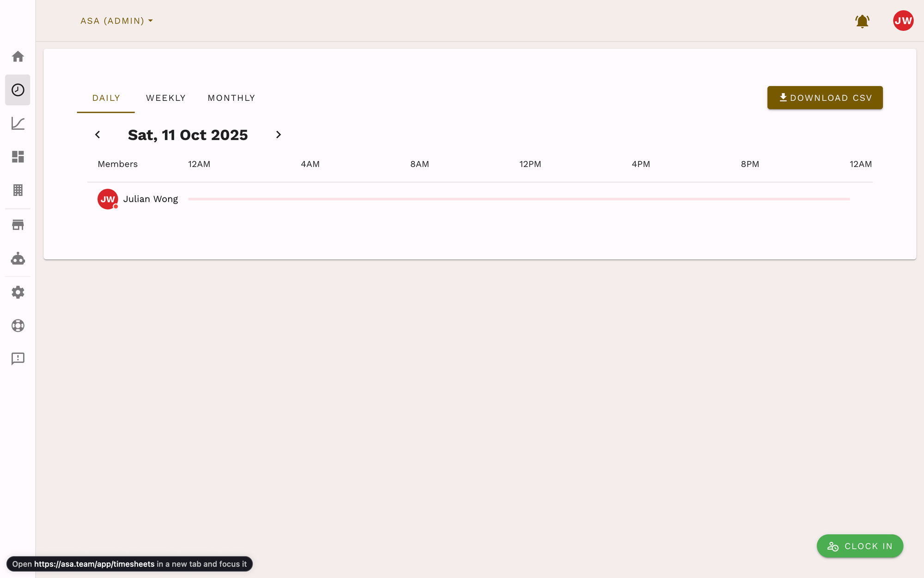Go to previous day with left chevron

click(x=97, y=135)
